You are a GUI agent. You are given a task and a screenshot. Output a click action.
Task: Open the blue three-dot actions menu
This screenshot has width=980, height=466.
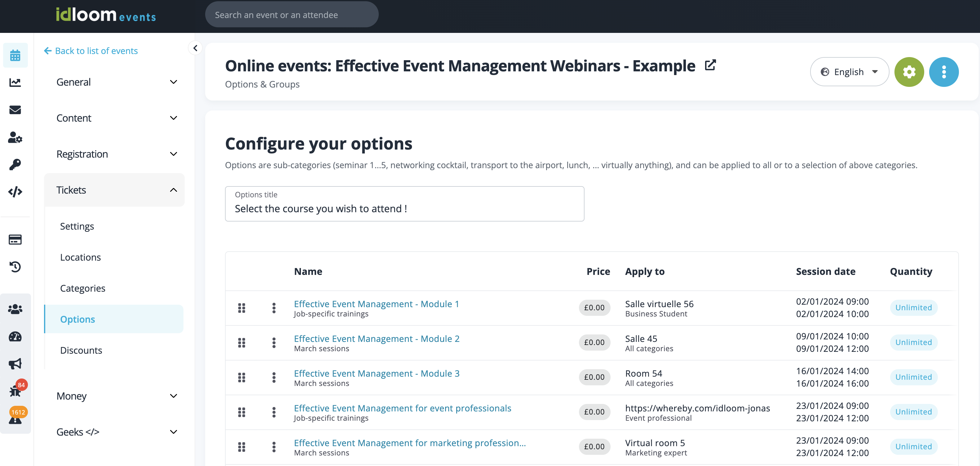coord(944,72)
